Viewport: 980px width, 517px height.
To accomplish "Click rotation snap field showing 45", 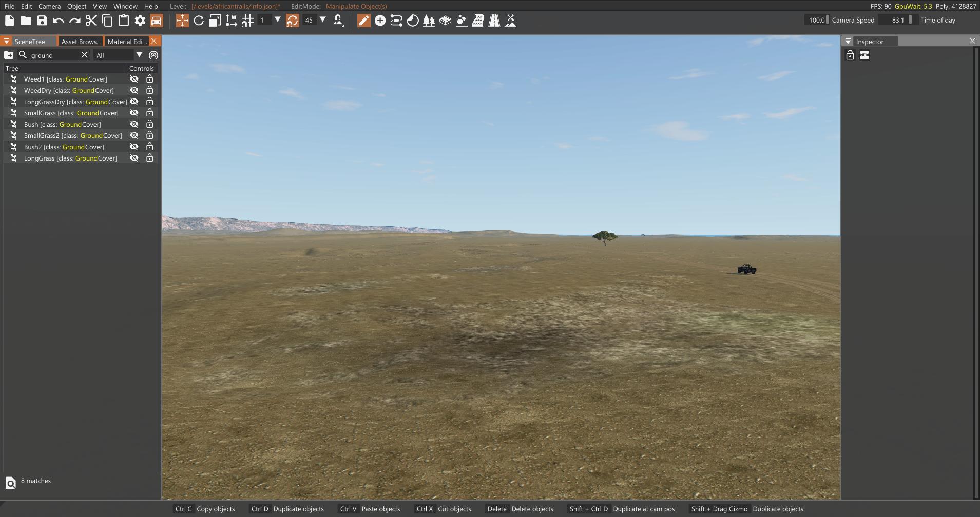I will point(310,20).
